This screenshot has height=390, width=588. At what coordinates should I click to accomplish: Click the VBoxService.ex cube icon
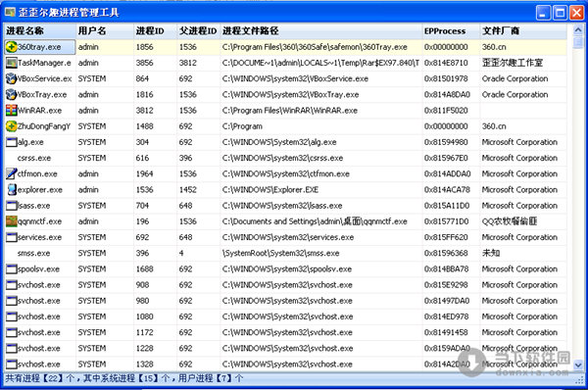click(x=11, y=78)
